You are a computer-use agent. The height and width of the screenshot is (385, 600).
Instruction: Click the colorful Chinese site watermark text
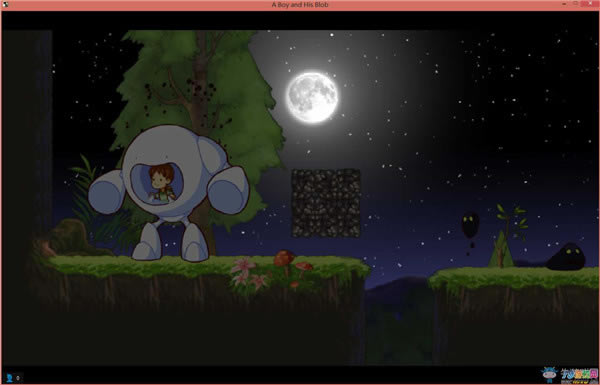click(x=579, y=375)
